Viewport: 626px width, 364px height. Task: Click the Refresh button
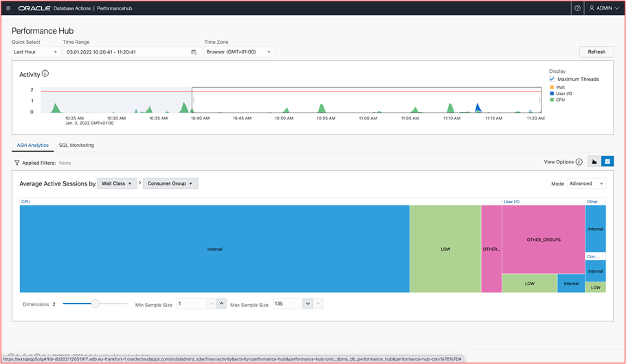(596, 52)
